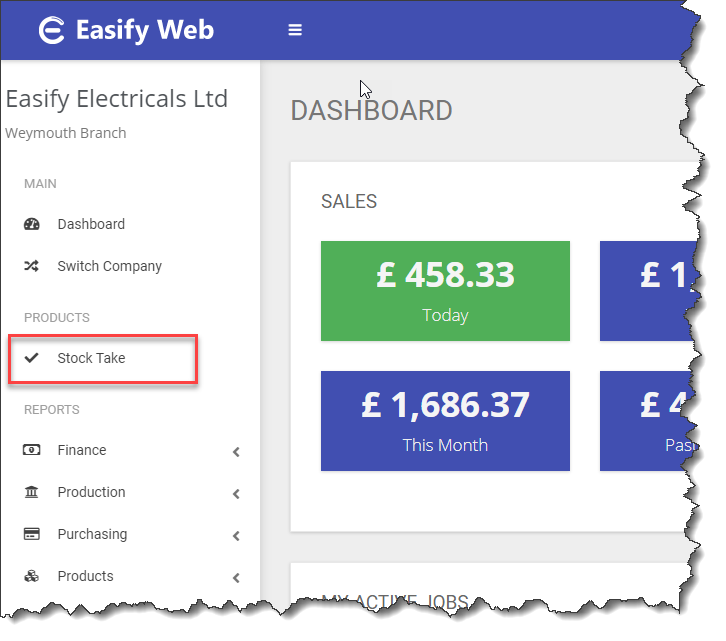Click the Finance money icon
The width and height of the screenshot is (726, 641).
pyautogui.click(x=31, y=450)
